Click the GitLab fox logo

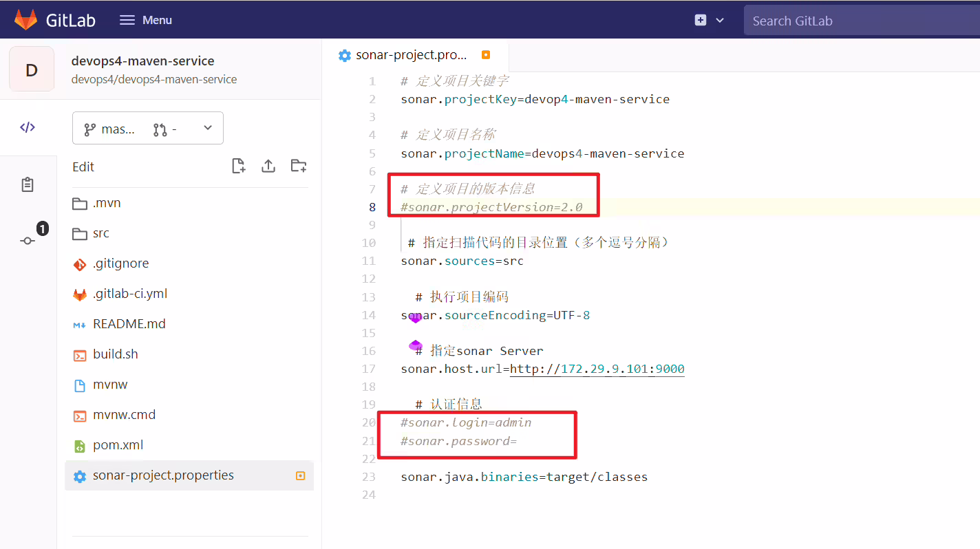[x=26, y=20]
